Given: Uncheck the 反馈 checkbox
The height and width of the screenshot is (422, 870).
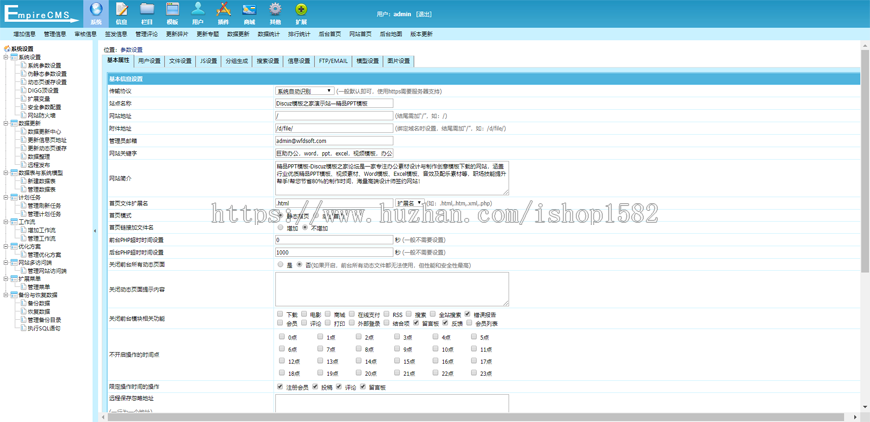Looking at the screenshot, I should pyautogui.click(x=445, y=322).
